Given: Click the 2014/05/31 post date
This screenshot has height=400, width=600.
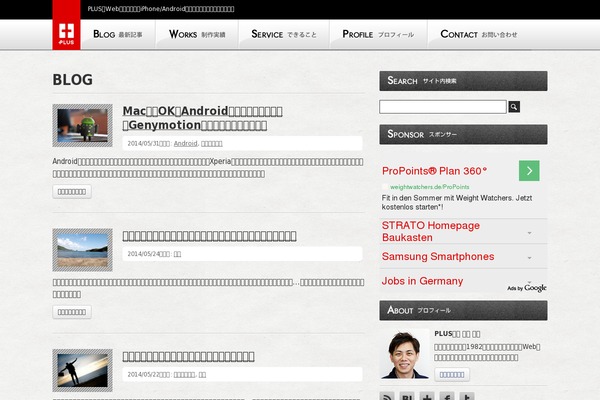Looking at the screenshot, I should (143, 144).
